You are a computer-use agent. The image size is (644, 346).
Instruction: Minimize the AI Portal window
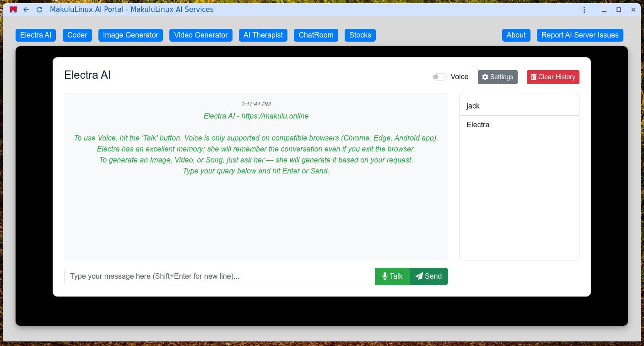[x=604, y=10]
